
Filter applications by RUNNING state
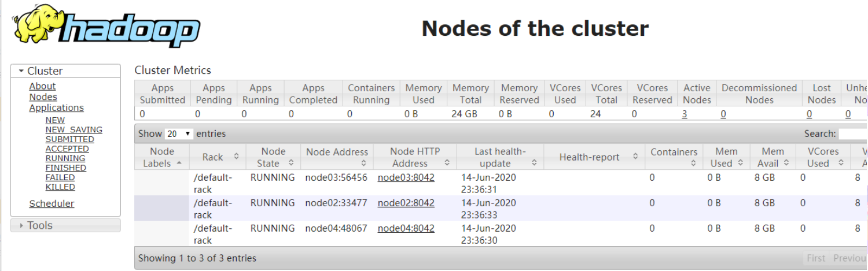pyautogui.click(x=65, y=158)
